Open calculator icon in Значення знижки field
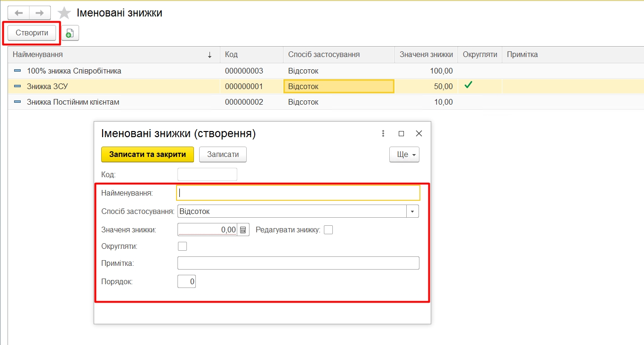The image size is (644, 345). (243, 230)
